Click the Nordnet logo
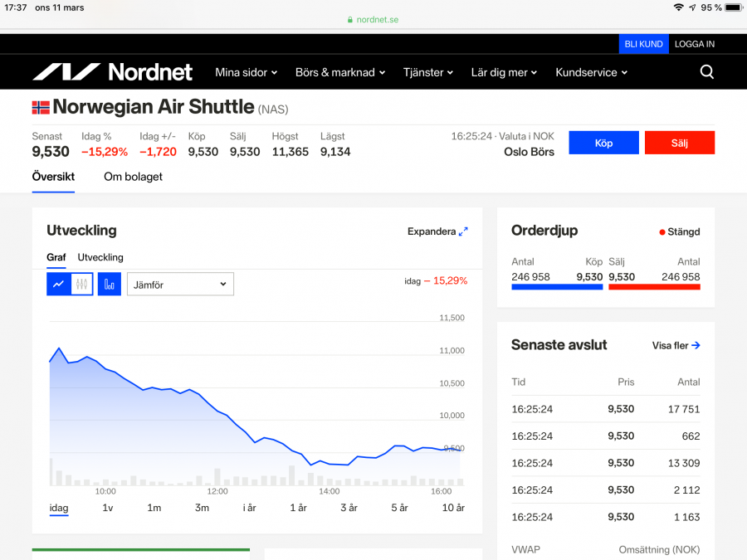The image size is (747, 560). [112, 72]
